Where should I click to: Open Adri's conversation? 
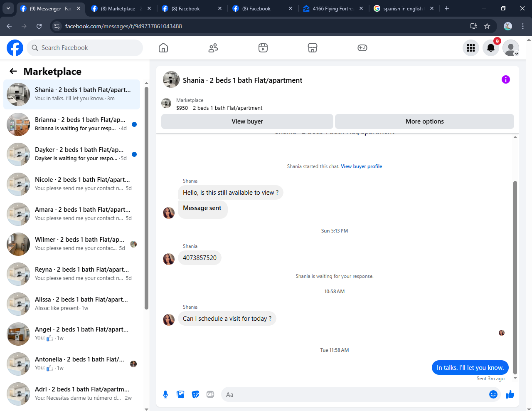[x=71, y=394]
